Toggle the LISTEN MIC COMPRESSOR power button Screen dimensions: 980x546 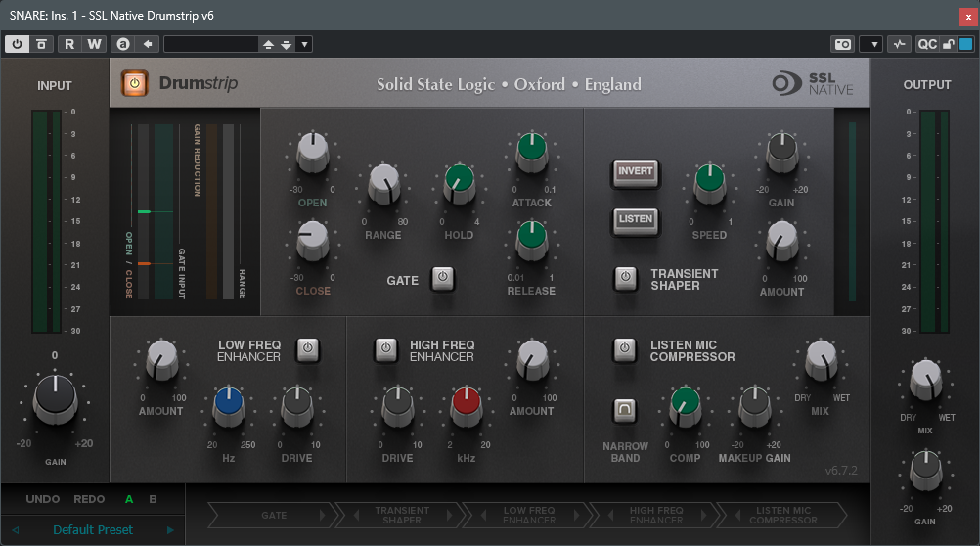pos(624,349)
